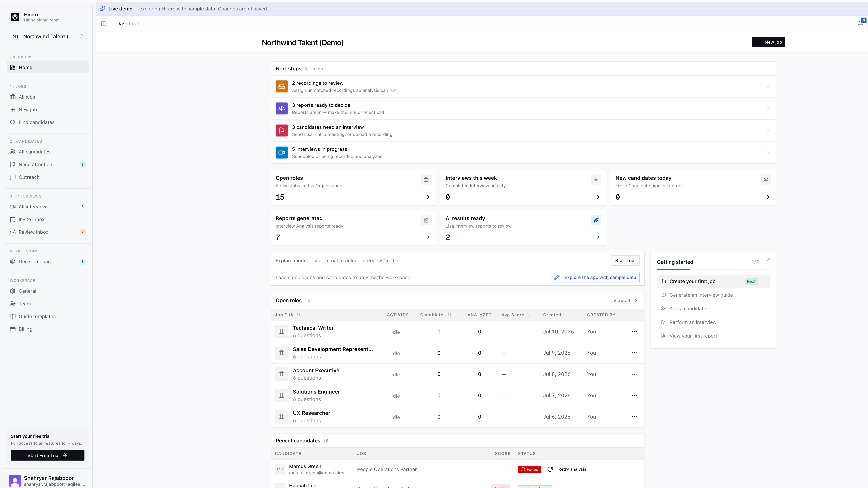Click the briefcase icon on Open roles card
The height and width of the screenshot is (488, 868).
tap(426, 180)
